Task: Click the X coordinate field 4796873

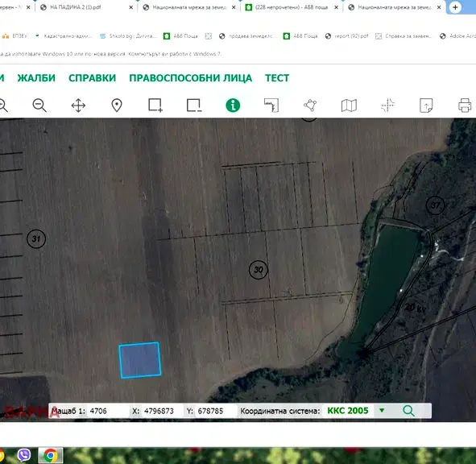Action: pyautogui.click(x=162, y=411)
